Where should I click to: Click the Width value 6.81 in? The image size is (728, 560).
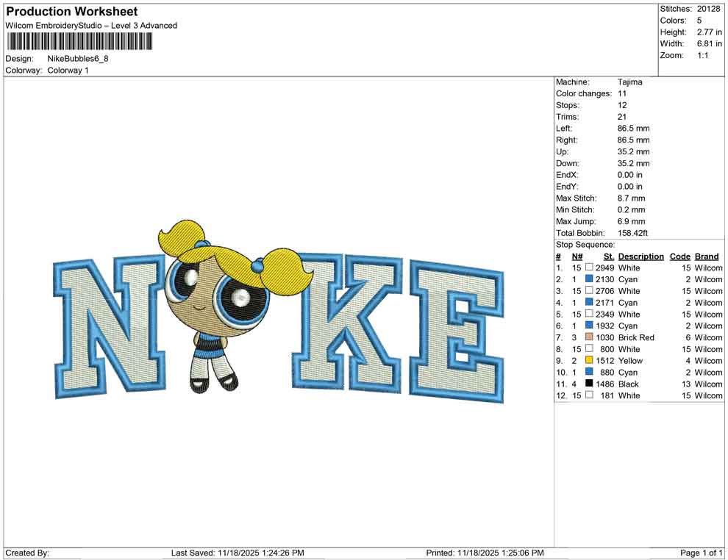coord(710,43)
